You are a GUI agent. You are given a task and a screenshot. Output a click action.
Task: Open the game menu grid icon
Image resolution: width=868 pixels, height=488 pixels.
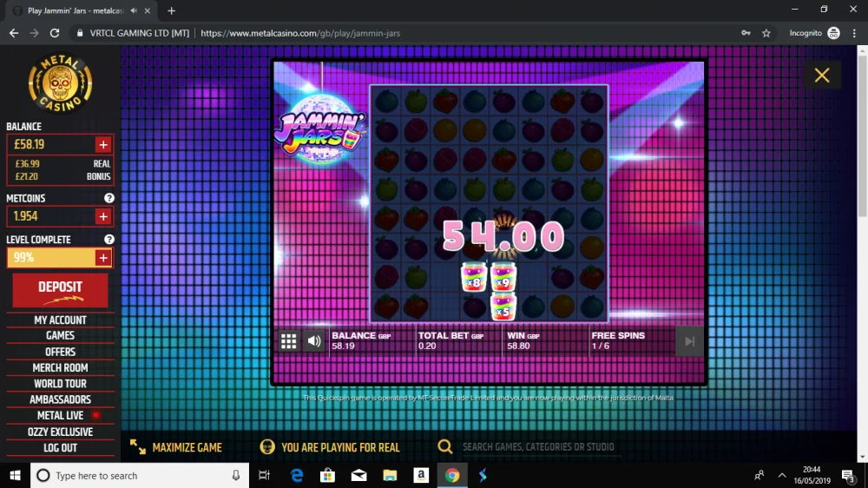click(288, 340)
